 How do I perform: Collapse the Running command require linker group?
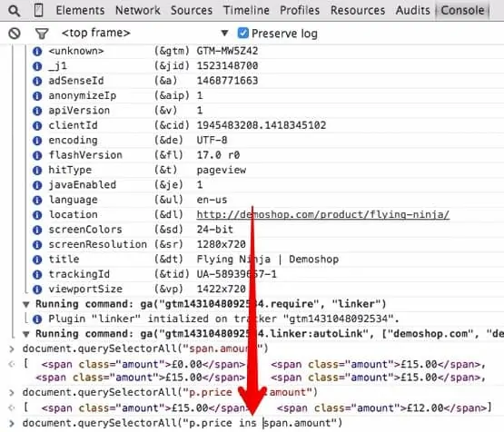pos(26,304)
